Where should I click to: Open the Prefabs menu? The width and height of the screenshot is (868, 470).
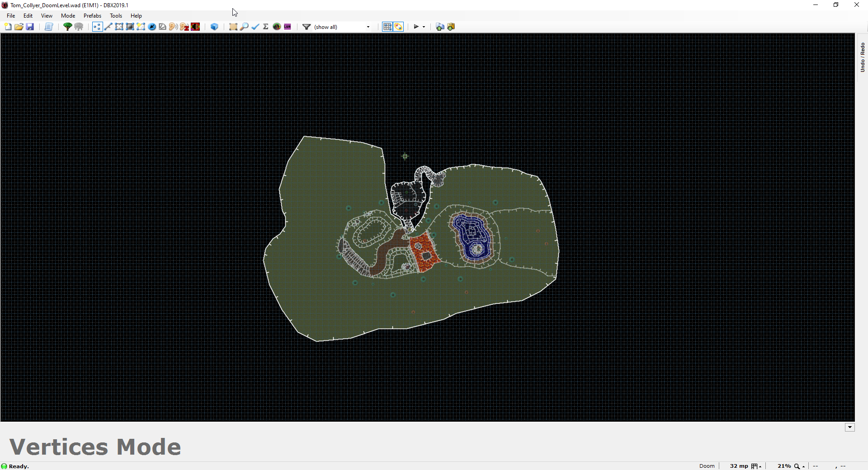click(x=92, y=15)
